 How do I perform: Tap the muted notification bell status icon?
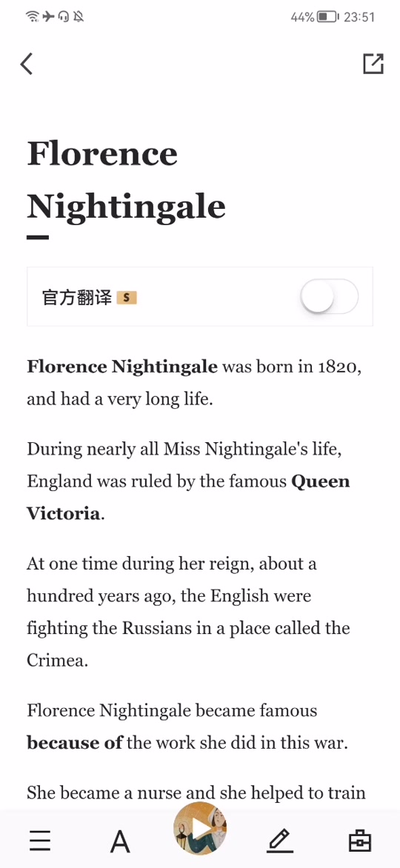tap(79, 16)
